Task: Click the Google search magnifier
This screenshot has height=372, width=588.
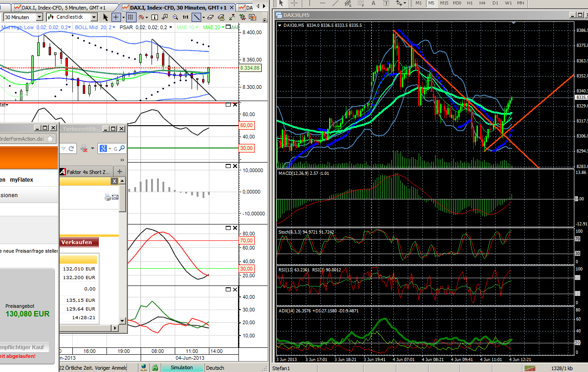Action: click(122, 148)
